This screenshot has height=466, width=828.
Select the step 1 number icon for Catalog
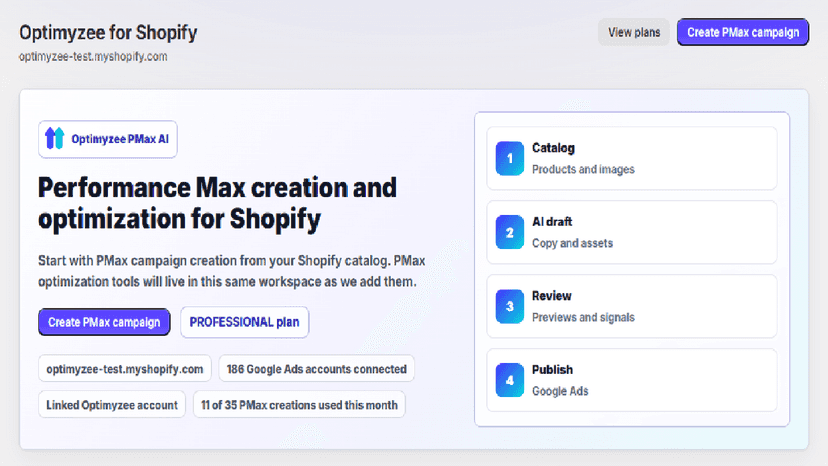510,158
